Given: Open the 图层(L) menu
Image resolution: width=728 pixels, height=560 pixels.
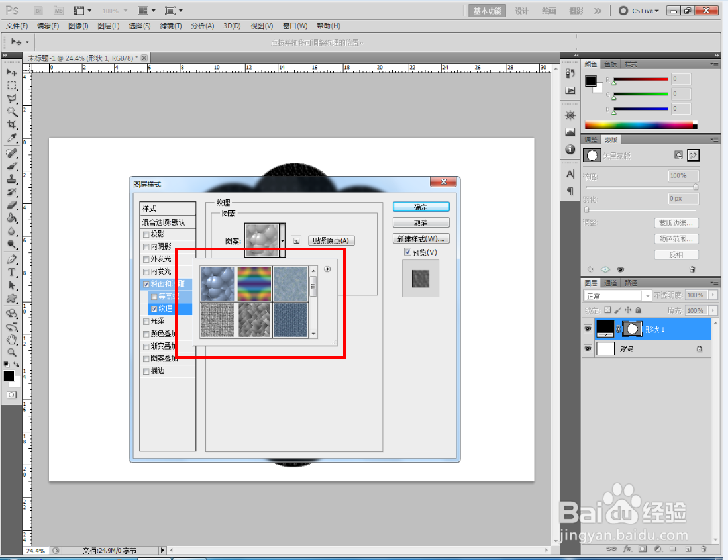Looking at the screenshot, I should click(109, 26).
